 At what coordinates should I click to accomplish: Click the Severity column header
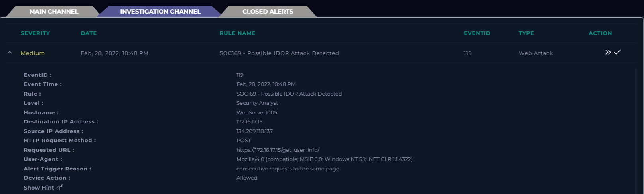(x=35, y=33)
